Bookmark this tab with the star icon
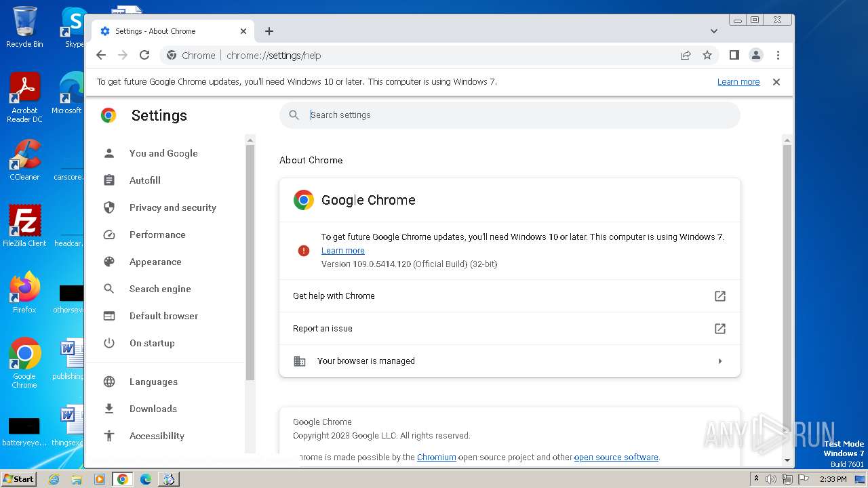 tap(707, 56)
